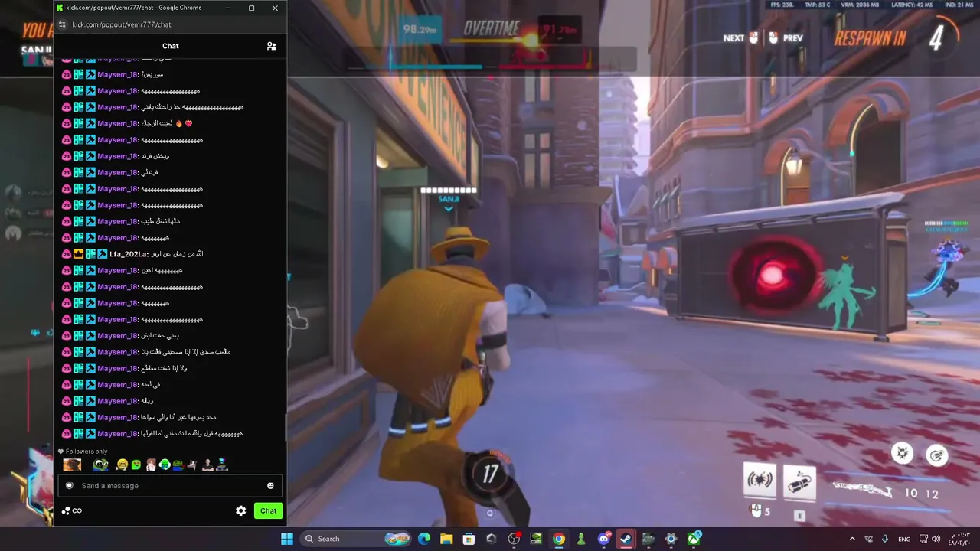Open the green chess pawn app
The image size is (980, 551).
(x=581, y=539)
